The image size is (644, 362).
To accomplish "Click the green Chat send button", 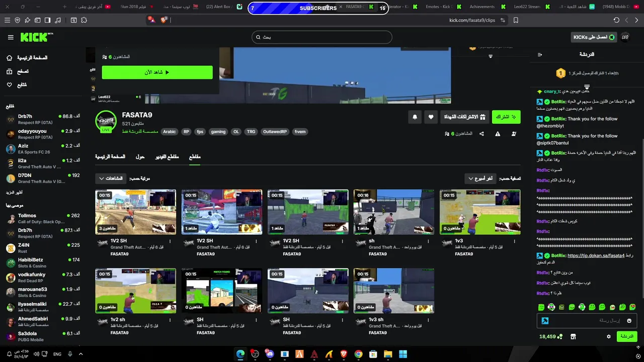I will (627, 336).
